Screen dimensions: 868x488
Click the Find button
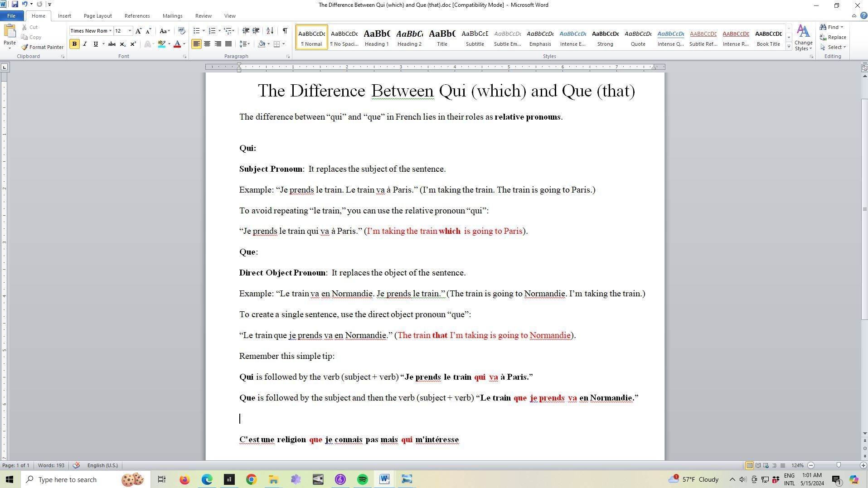(832, 27)
